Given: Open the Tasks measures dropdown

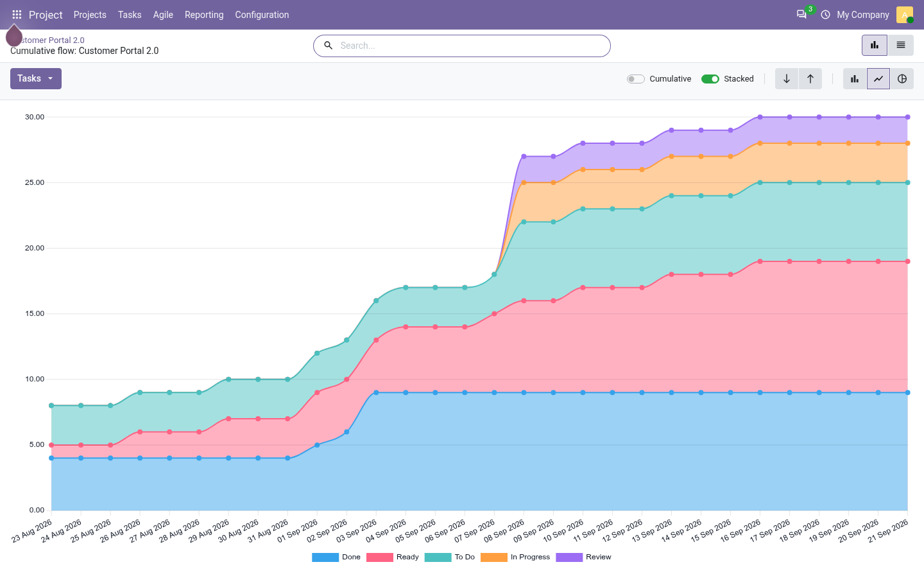Looking at the screenshot, I should [x=36, y=78].
